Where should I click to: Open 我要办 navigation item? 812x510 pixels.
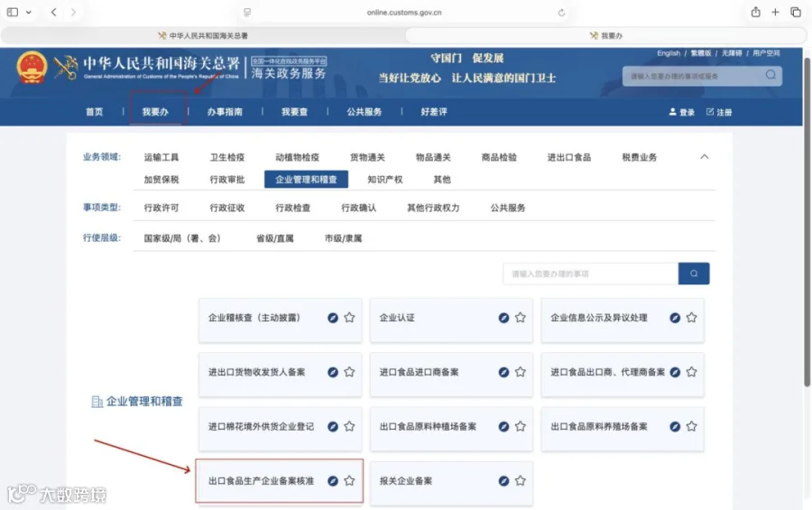(155, 112)
